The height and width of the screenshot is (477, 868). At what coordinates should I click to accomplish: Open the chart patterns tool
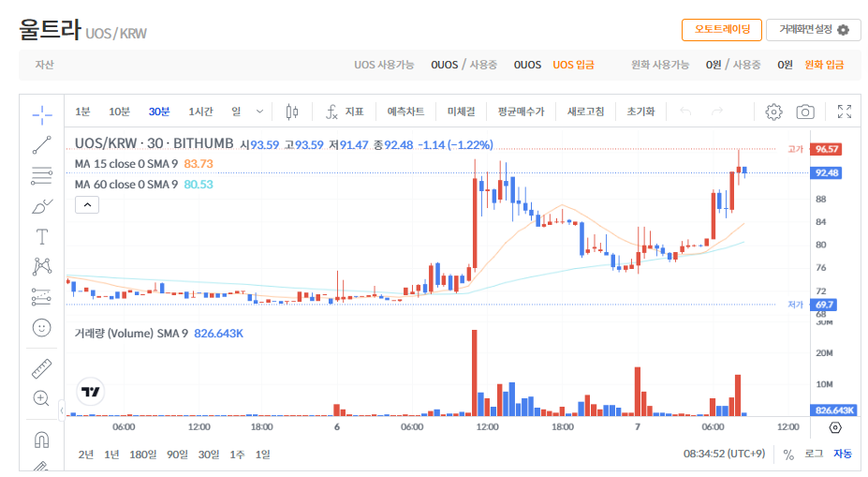[x=42, y=266]
